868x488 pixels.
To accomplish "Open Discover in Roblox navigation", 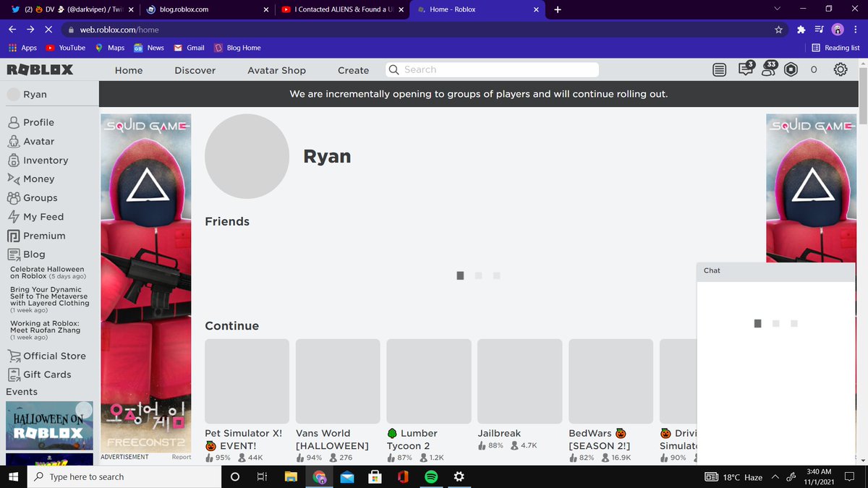I will pos(195,70).
